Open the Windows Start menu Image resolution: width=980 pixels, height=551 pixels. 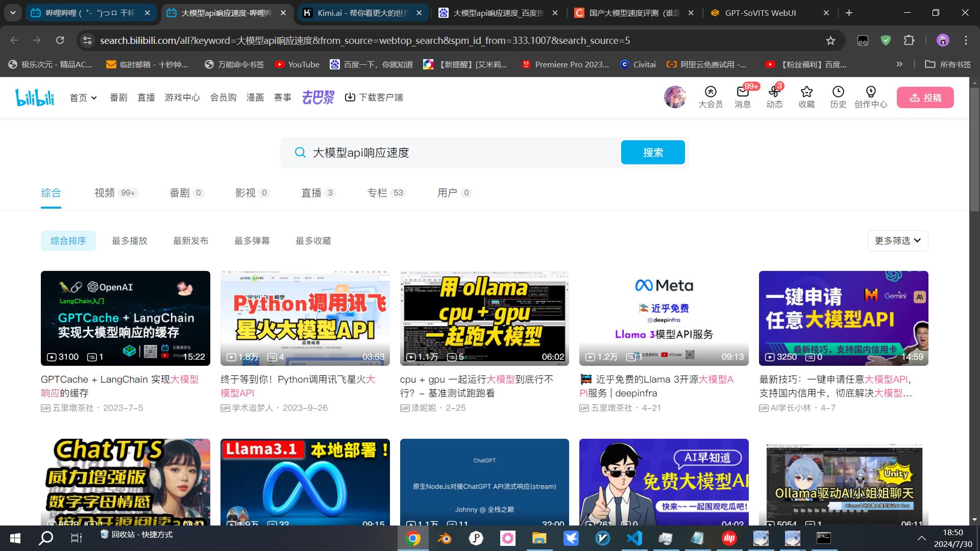[15, 538]
